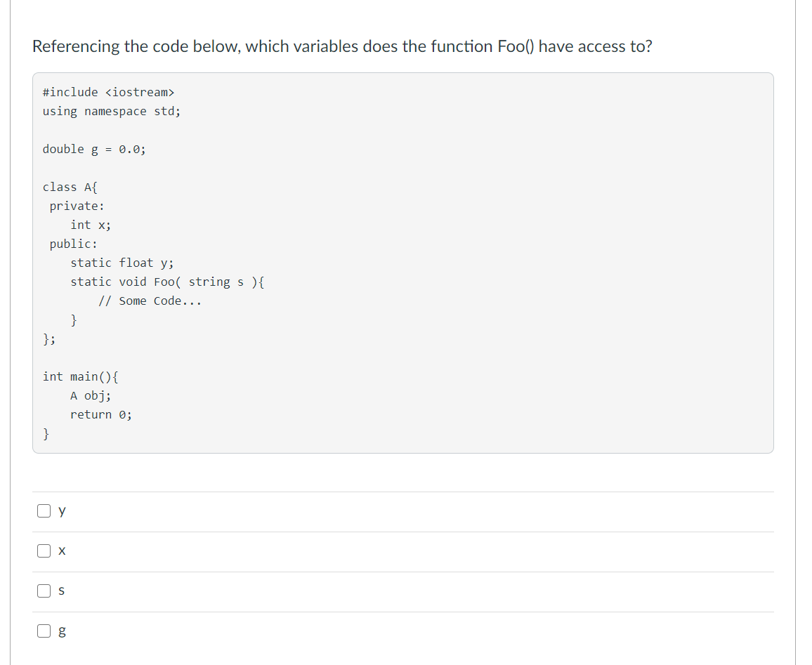Click the using namespace std line
The image size is (812, 665).
pos(112,111)
